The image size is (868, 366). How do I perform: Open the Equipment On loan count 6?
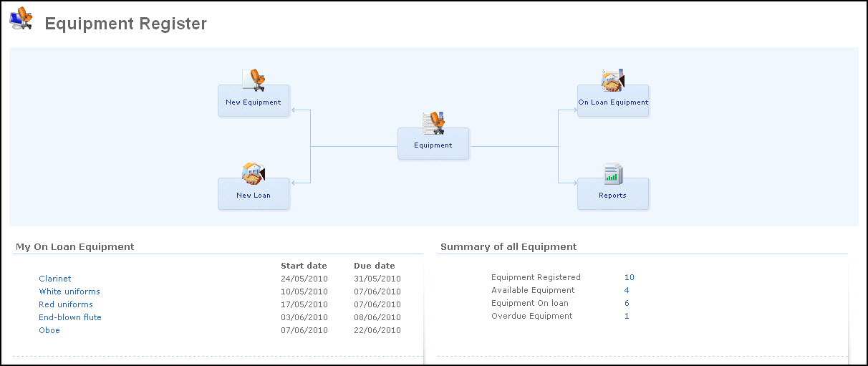click(x=627, y=303)
